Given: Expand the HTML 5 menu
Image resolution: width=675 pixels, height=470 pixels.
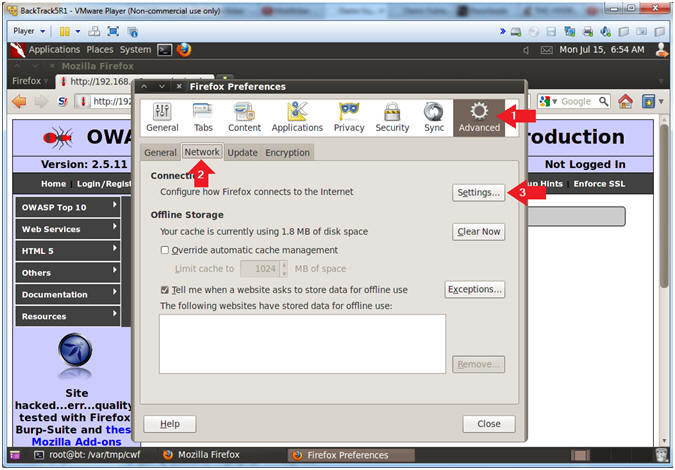Looking at the screenshot, I should (x=68, y=251).
